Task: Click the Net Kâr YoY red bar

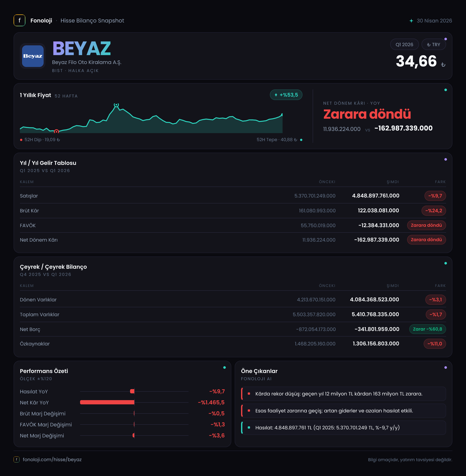Action: (x=107, y=402)
